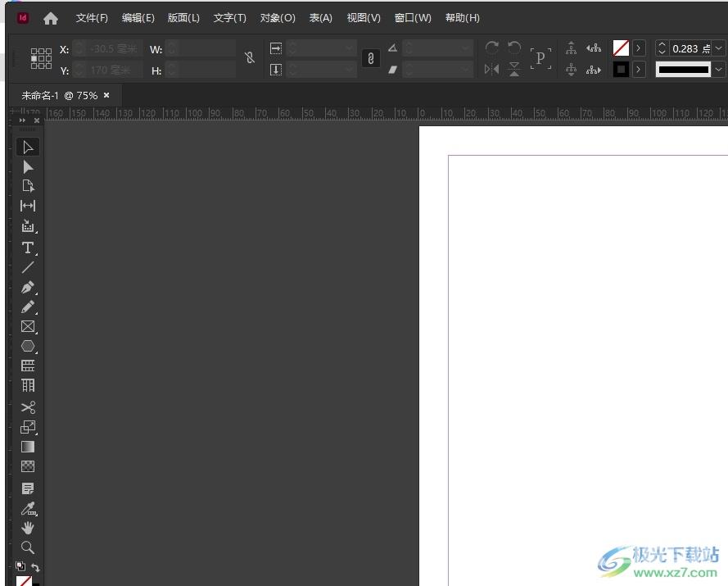728x586 pixels.
Task: Click default fill and stroke icon
Action: [20, 566]
